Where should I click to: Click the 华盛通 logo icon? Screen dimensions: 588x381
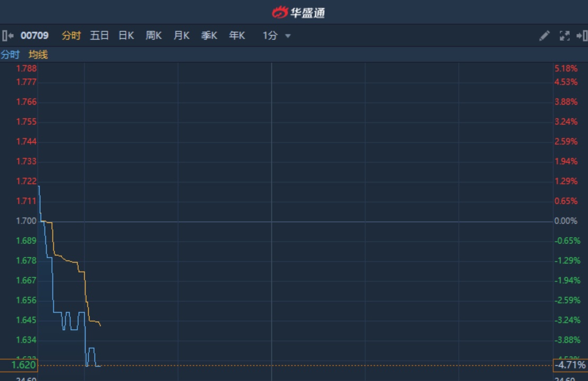(x=280, y=12)
